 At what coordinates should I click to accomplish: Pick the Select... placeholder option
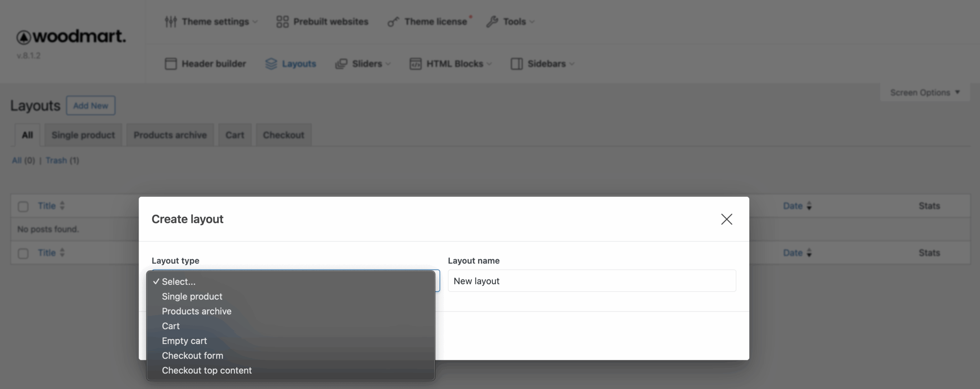point(291,282)
